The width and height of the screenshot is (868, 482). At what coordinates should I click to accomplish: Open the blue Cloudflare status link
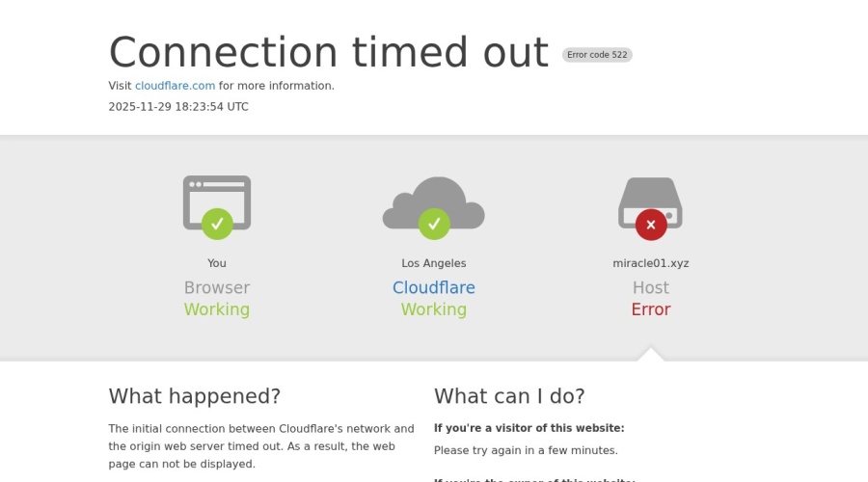[433, 288]
